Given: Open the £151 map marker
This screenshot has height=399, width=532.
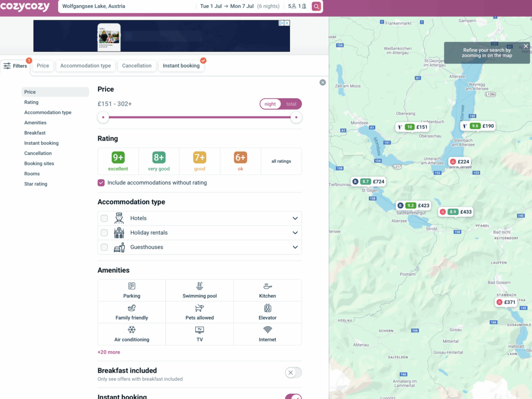Looking at the screenshot, I should coord(413,127).
